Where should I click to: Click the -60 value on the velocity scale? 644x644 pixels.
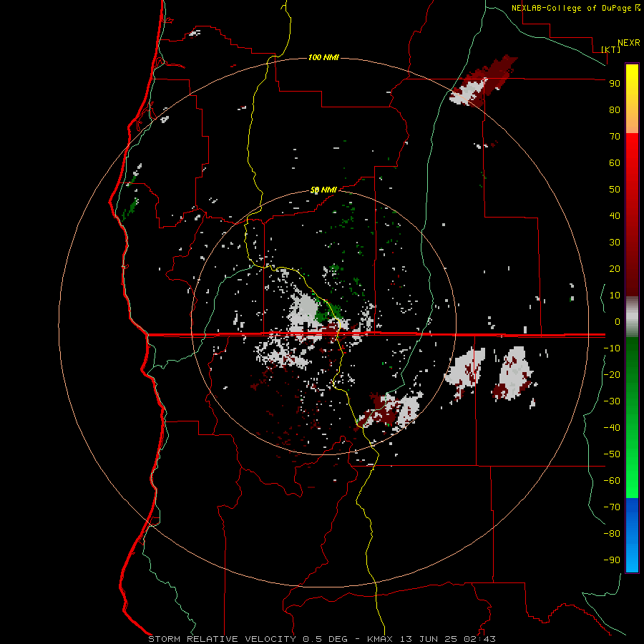[x=612, y=481]
